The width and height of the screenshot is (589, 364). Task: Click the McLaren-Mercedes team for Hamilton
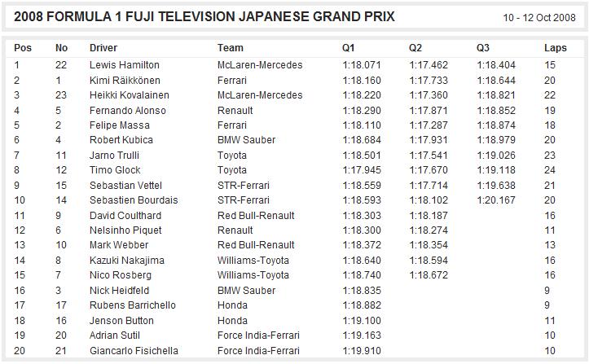(x=260, y=65)
